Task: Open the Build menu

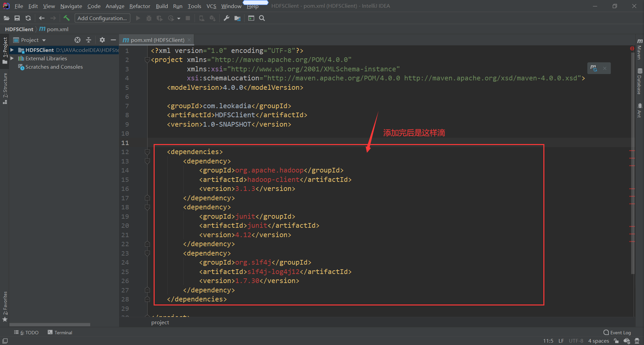Action: coord(161,6)
